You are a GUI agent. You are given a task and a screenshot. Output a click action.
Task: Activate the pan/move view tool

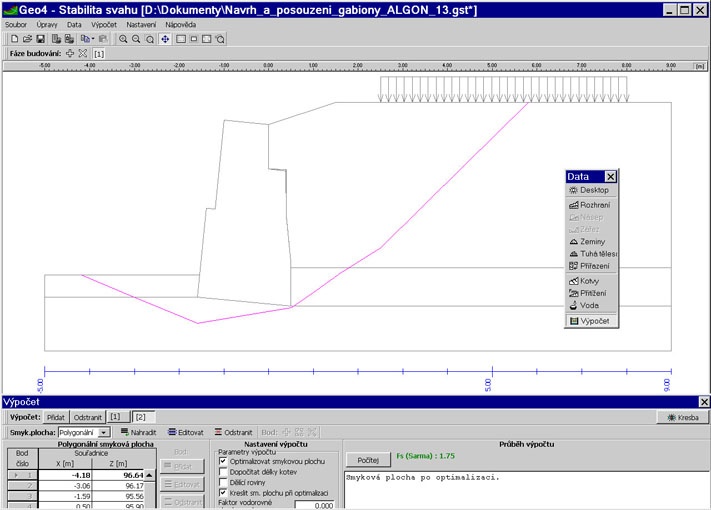pos(165,39)
